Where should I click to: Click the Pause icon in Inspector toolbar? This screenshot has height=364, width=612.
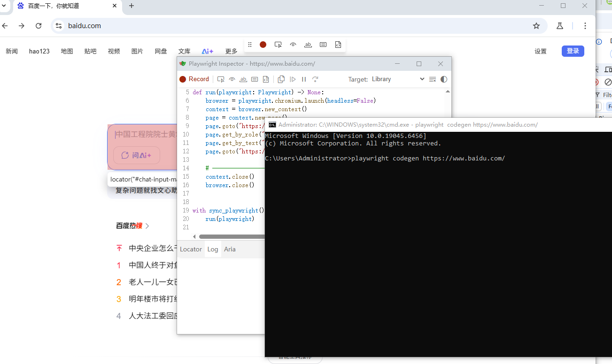[x=304, y=79]
